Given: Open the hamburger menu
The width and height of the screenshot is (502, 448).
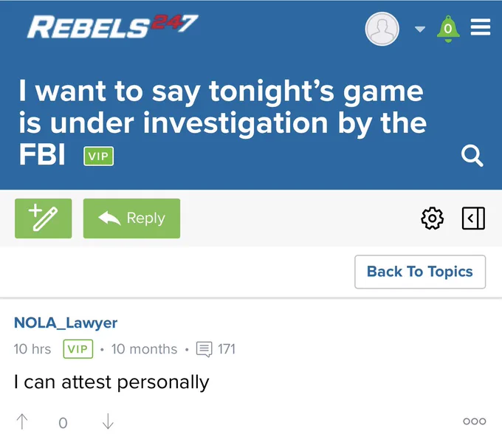Looking at the screenshot, I should point(481,27).
